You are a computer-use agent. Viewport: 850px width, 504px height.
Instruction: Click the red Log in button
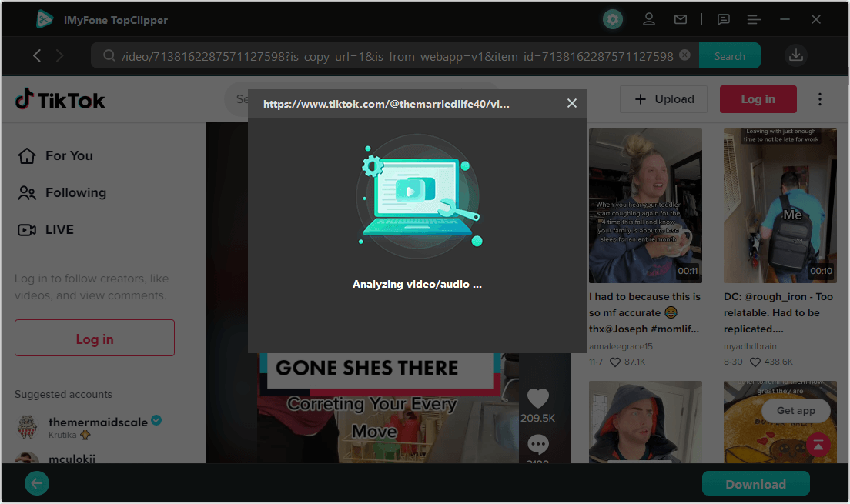coord(758,99)
